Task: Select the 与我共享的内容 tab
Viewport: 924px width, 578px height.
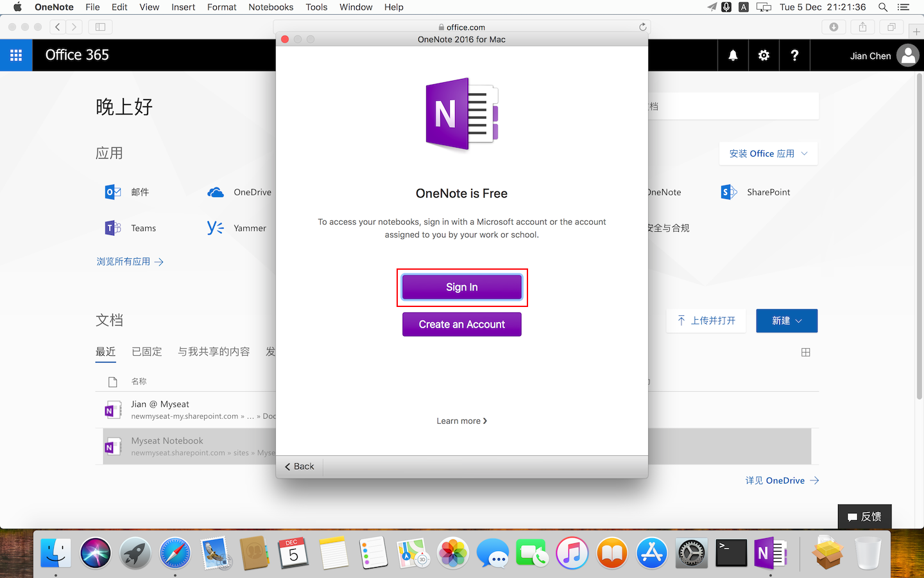Action: coord(214,352)
